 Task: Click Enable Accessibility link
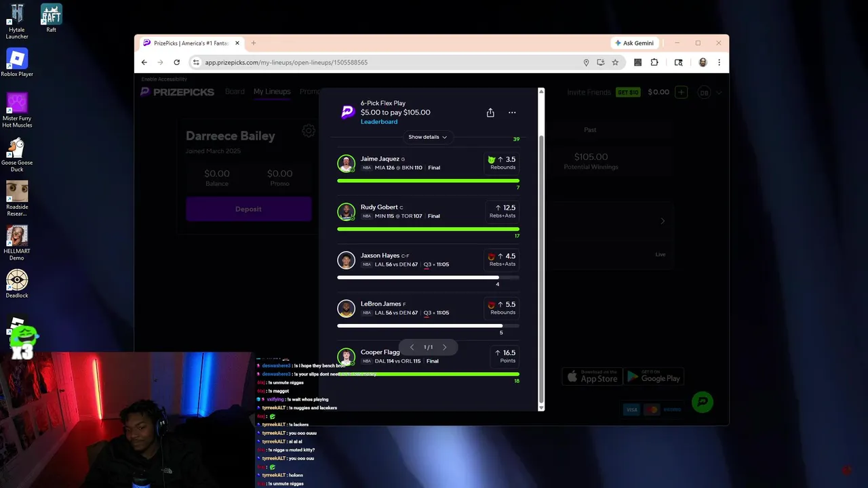pos(163,79)
